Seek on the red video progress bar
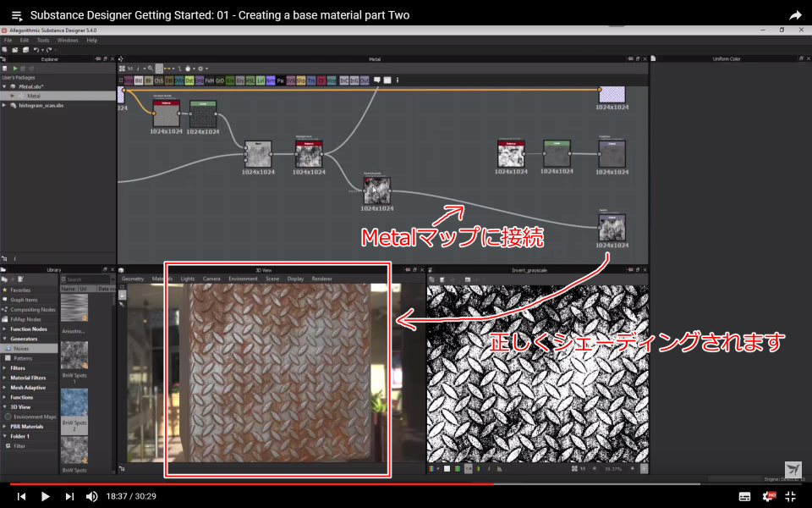 [251, 484]
